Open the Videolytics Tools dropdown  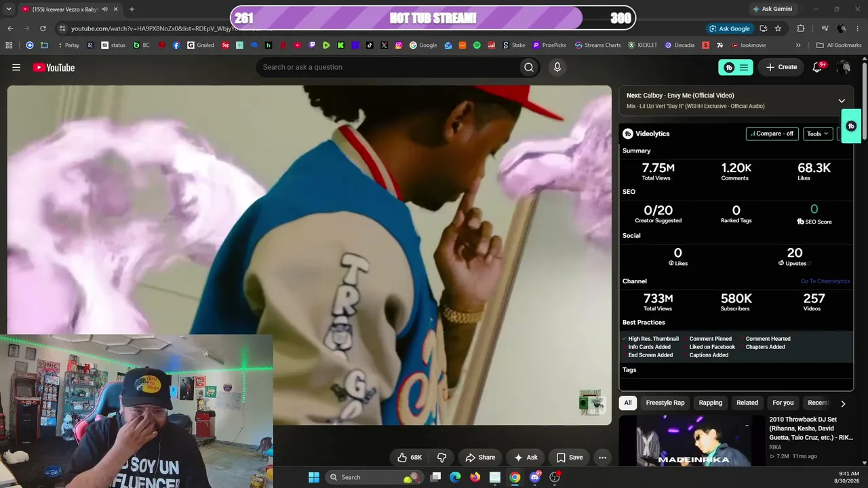[818, 134]
